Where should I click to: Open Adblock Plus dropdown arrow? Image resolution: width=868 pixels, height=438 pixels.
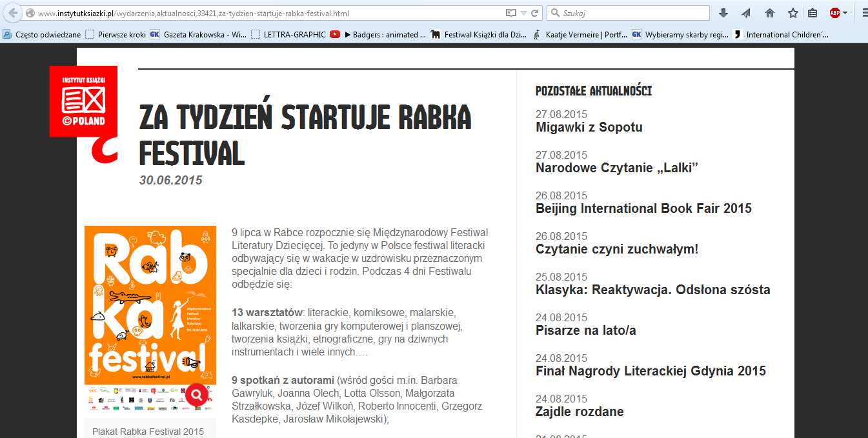845,13
